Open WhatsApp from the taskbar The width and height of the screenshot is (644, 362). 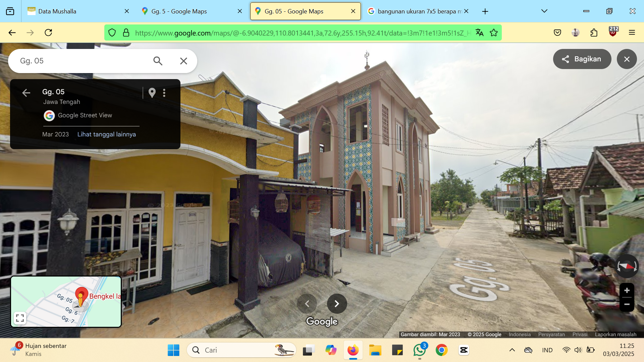(x=420, y=350)
